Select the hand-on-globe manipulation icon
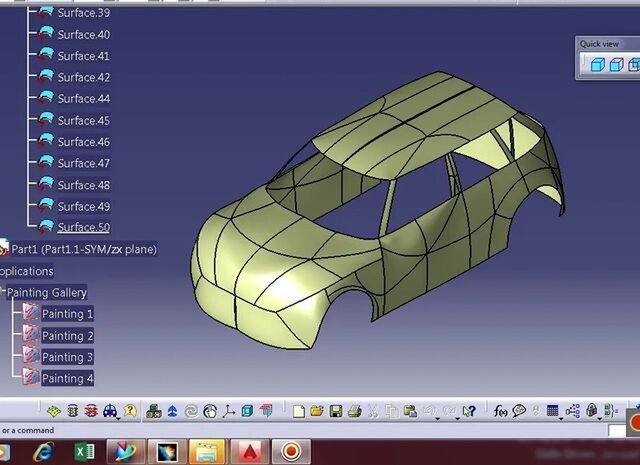This screenshot has width=640, height=465. [210, 411]
